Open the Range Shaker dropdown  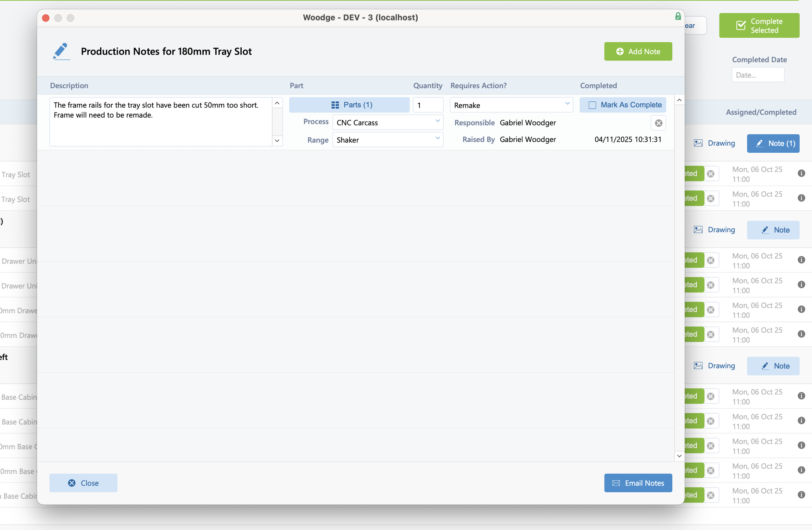[387, 140]
